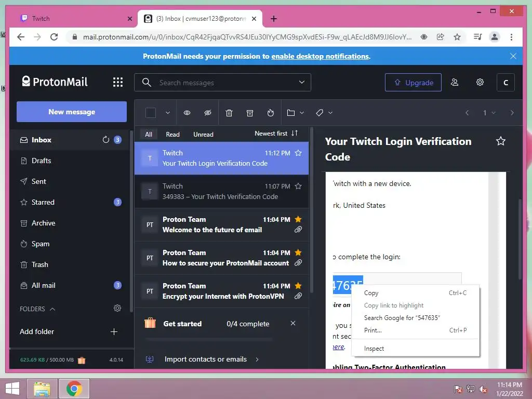Open the Windows Start button
Screen dimensions: 532x399
click(12, 389)
